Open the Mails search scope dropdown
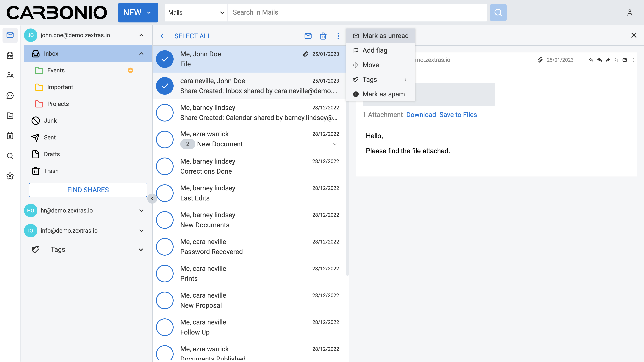This screenshot has height=362, width=644. [196, 13]
